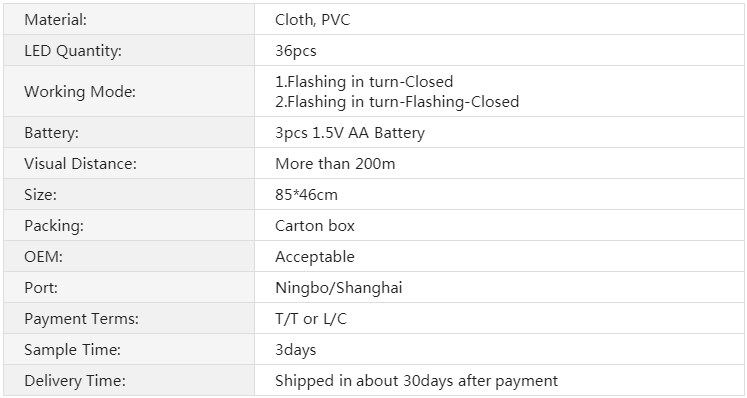Select the 36pcs value text
Screen dimensions: 747x398
tap(295, 51)
